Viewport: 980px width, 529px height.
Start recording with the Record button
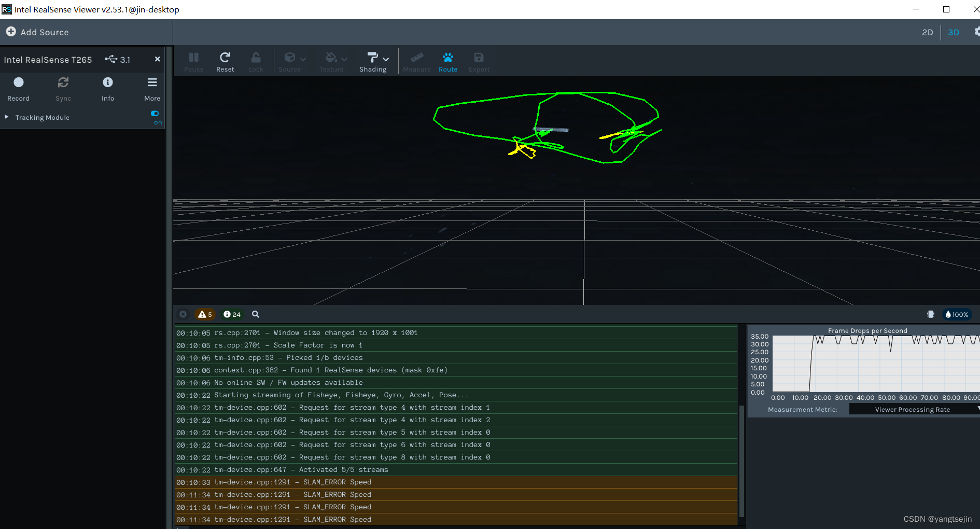[x=19, y=88]
